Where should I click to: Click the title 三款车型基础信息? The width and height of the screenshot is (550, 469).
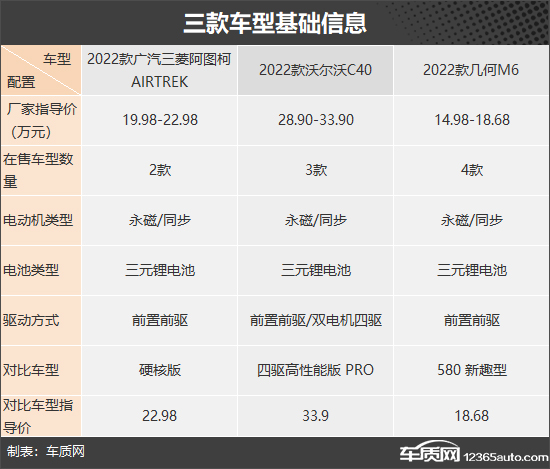pyautogui.click(x=275, y=23)
